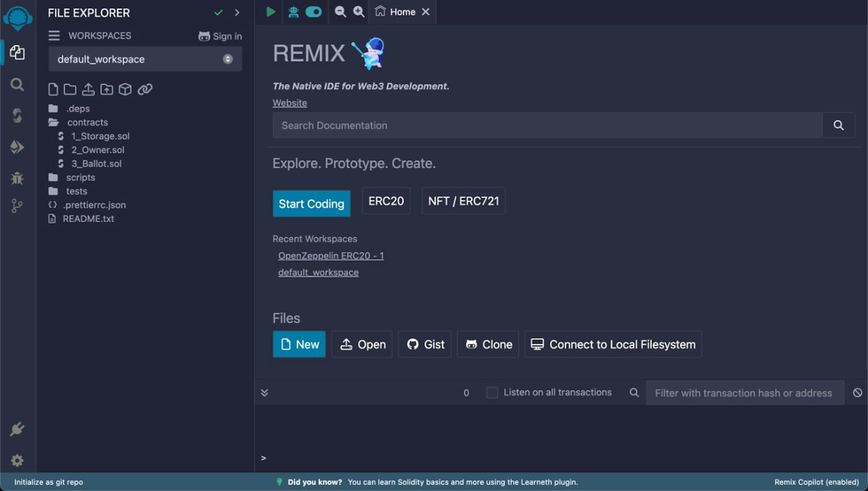Click the documentation search magnifier button
This screenshot has width=868, height=491.
[x=838, y=125]
